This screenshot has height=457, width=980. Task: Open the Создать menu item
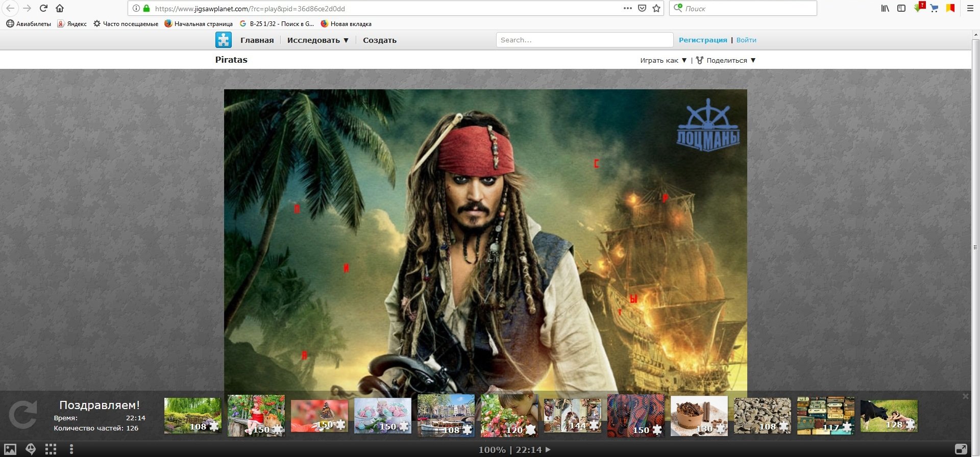379,40
